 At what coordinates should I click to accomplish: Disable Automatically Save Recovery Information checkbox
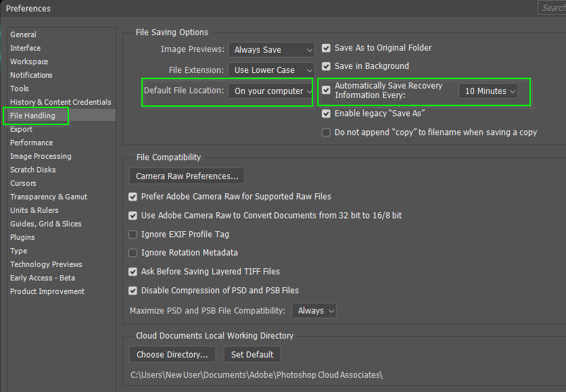click(327, 90)
